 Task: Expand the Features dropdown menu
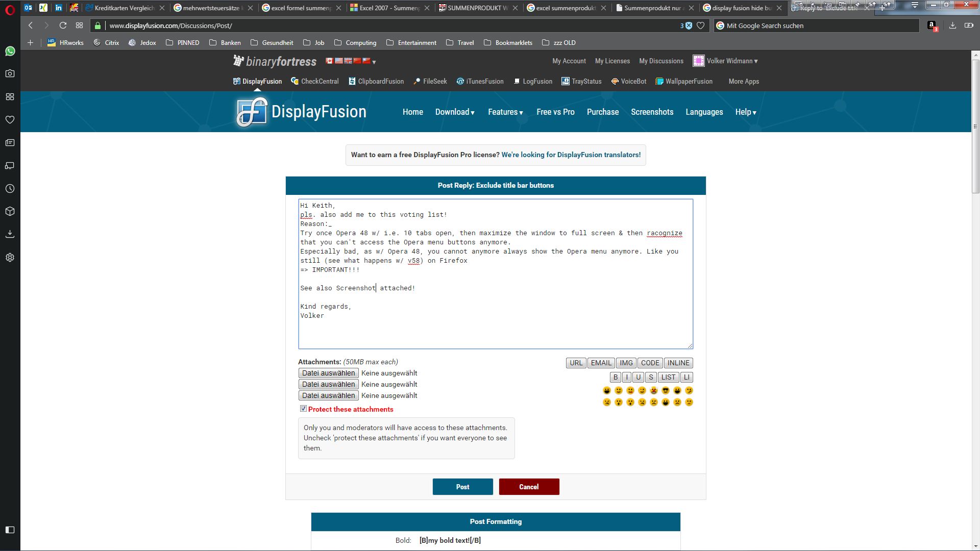tap(505, 112)
